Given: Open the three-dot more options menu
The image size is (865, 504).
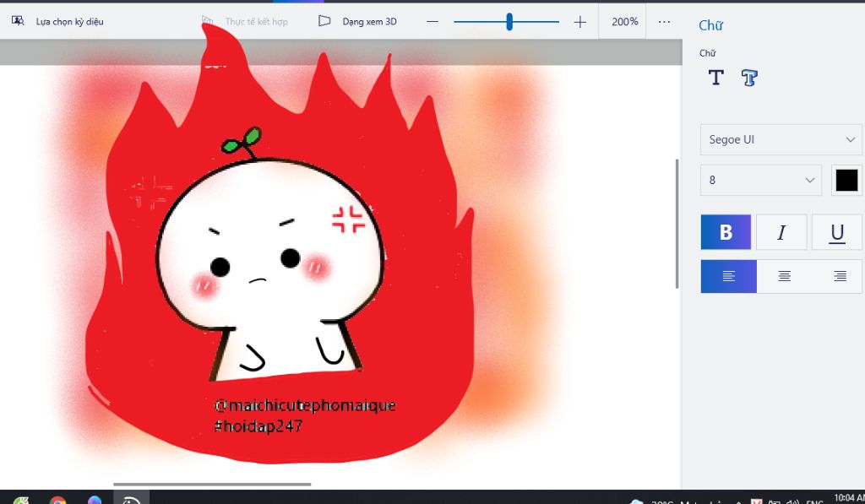Looking at the screenshot, I should 664,21.
